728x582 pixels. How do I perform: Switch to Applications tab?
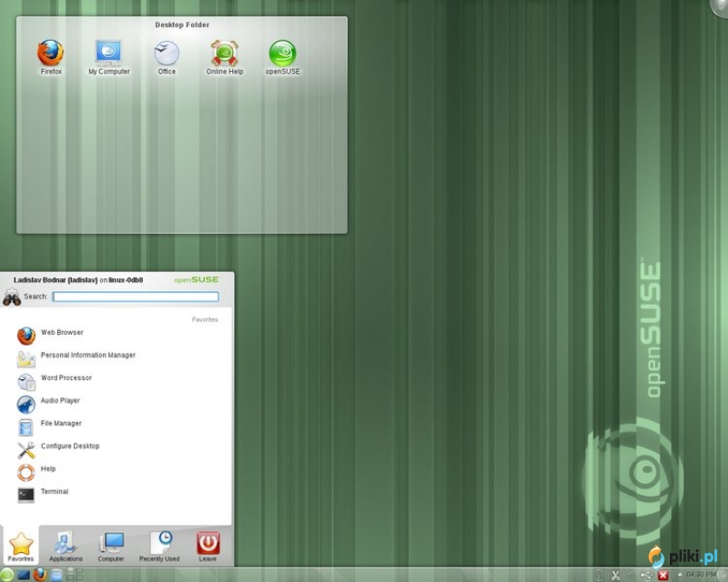66,547
